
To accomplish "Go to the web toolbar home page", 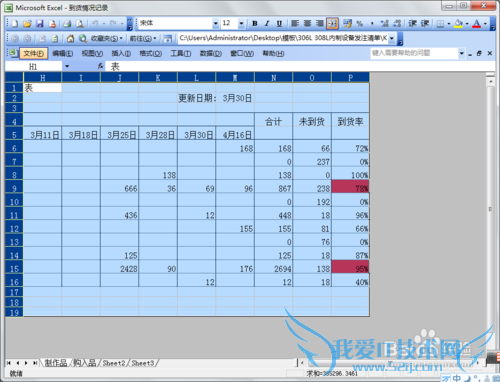I will [70, 38].
